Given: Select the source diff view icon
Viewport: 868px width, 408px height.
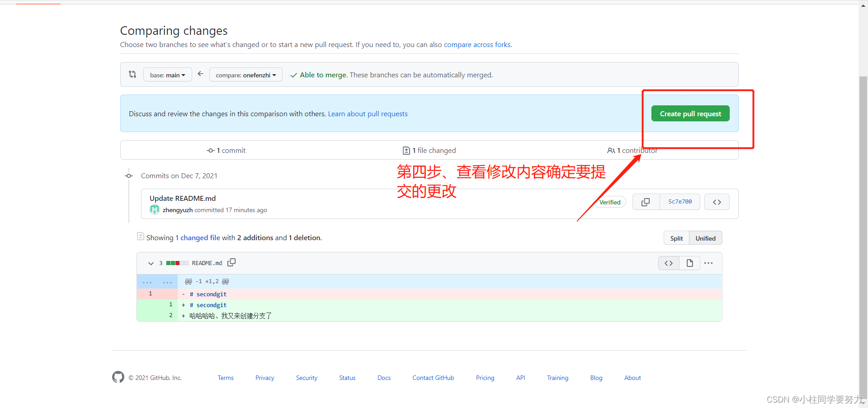Looking at the screenshot, I should click(x=669, y=263).
